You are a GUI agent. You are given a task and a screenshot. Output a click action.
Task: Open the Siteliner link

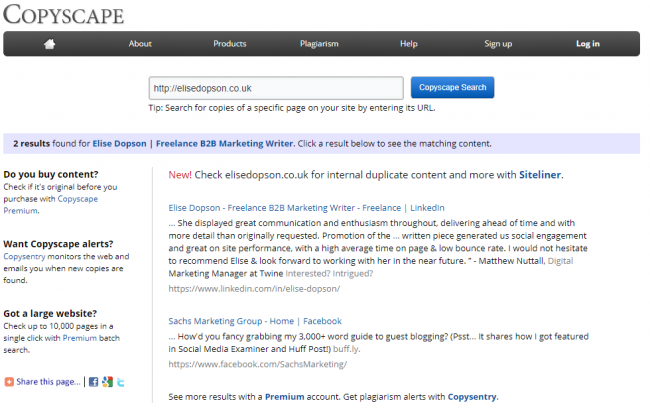[540, 175]
